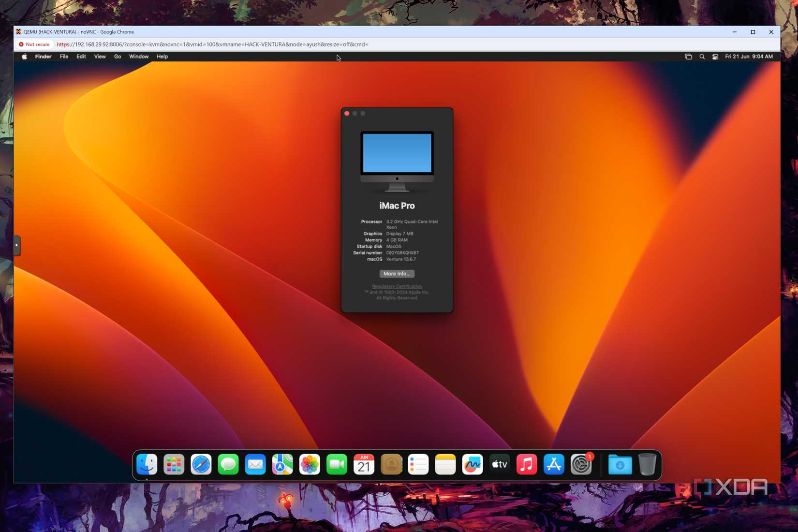
Task: Open the Regulatory Certification link
Action: 397,286
